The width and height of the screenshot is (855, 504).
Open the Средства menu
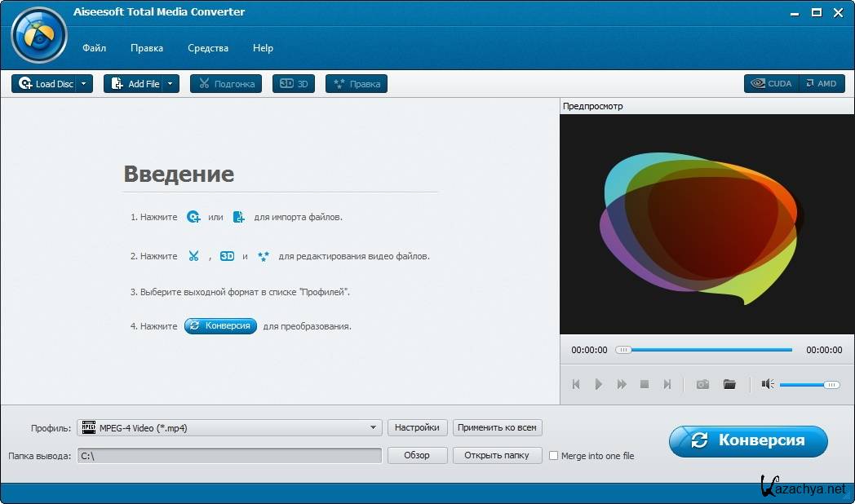(208, 48)
